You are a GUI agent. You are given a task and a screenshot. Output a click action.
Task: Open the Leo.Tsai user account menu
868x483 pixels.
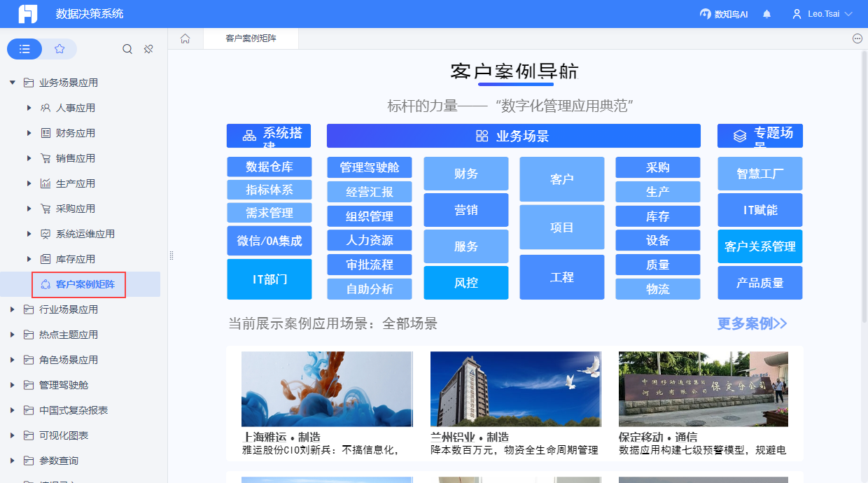[x=822, y=14]
